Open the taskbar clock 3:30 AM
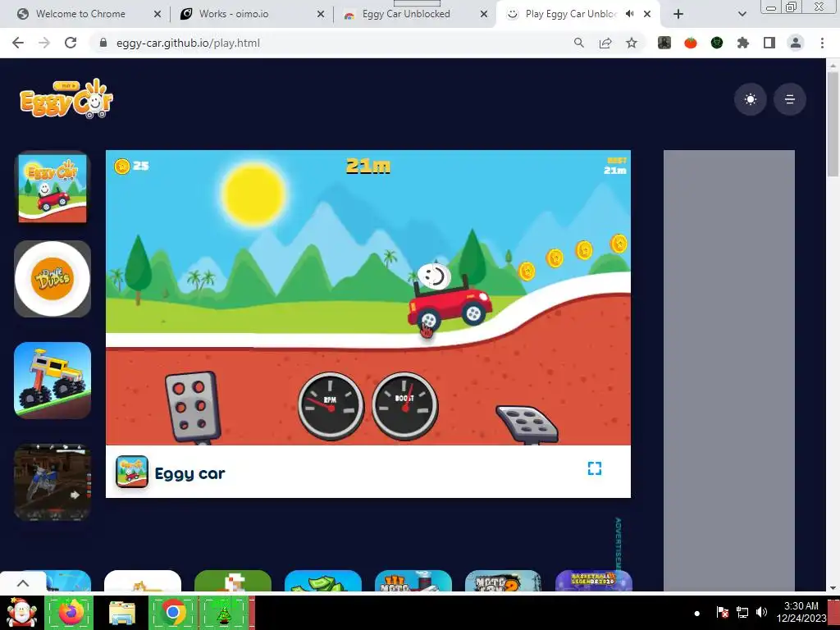Viewport: 840px width, 630px height. point(801,612)
